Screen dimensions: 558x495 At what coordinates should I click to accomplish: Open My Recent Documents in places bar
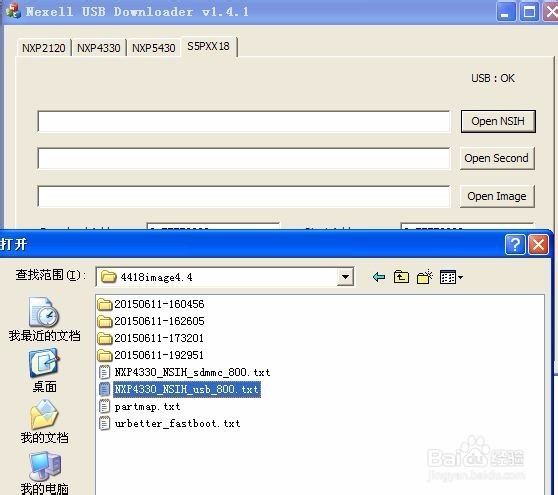[x=44, y=319]
